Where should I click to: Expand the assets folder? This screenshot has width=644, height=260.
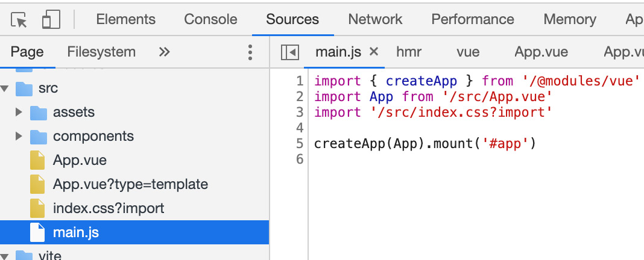coord(19,113)
